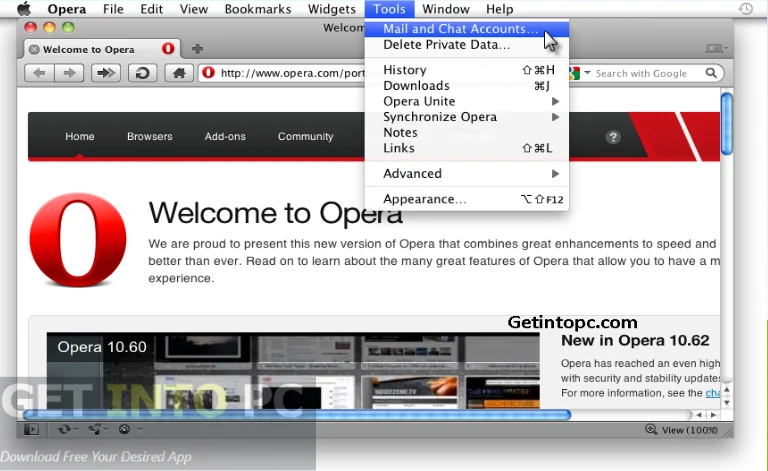This screenshot has height=471, width=768.
Task: Open the View menu
Action: (x=193, y=9)
